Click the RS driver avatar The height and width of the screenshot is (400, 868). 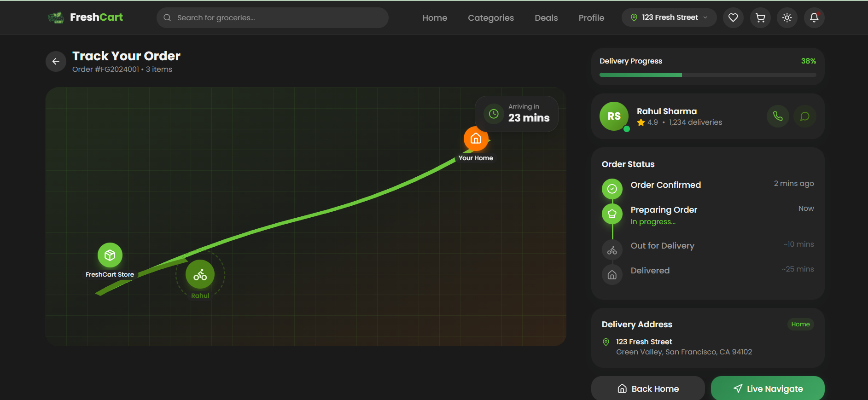point(614,116)
